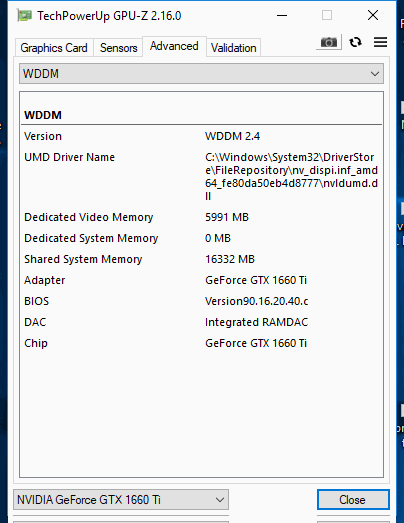Select the 5991 MB value

tap(227, 217)
